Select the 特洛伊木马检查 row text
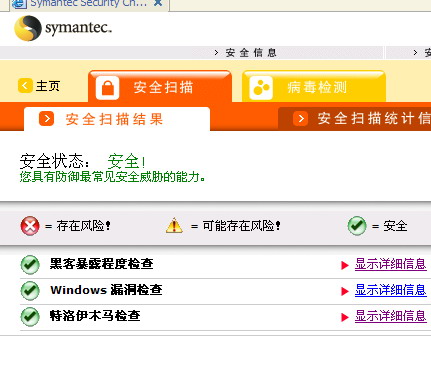 [x=95, y=316]
